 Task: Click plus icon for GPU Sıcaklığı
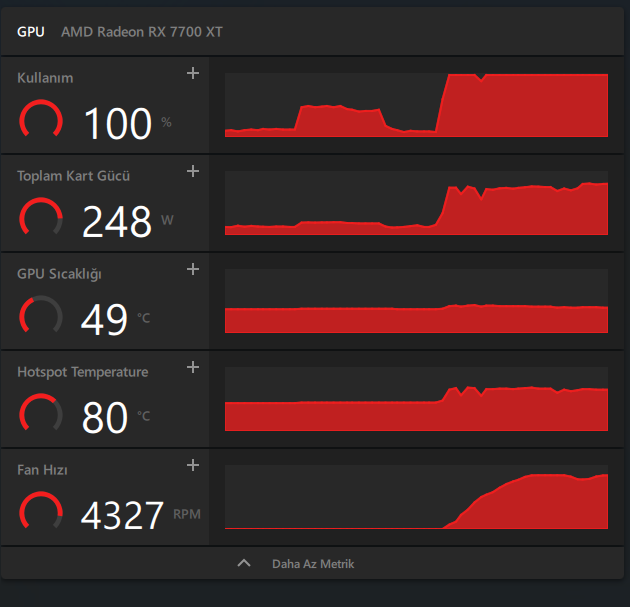coord(193,269)
